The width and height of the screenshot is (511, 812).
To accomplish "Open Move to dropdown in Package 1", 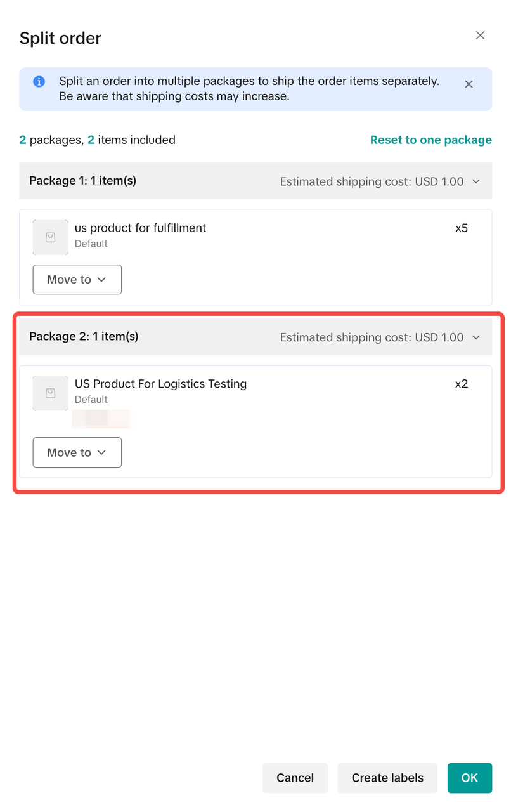I will pyautogui.click(x=77, y=280).
